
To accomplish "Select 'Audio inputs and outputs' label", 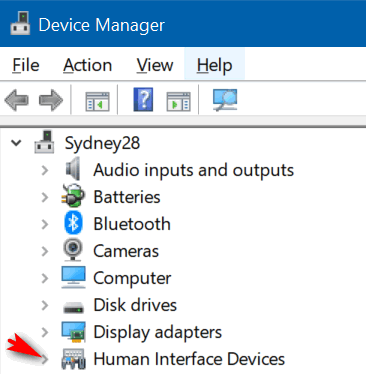I will (x=193, y=170).
